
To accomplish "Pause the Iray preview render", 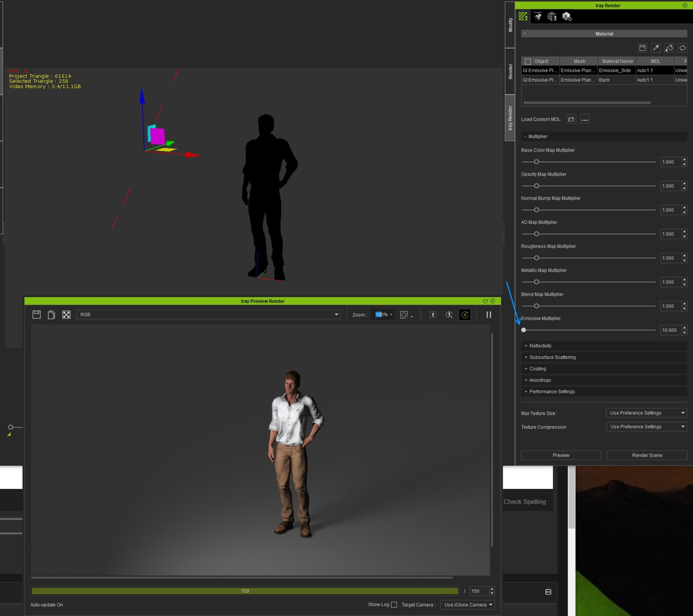I will 489,315.
